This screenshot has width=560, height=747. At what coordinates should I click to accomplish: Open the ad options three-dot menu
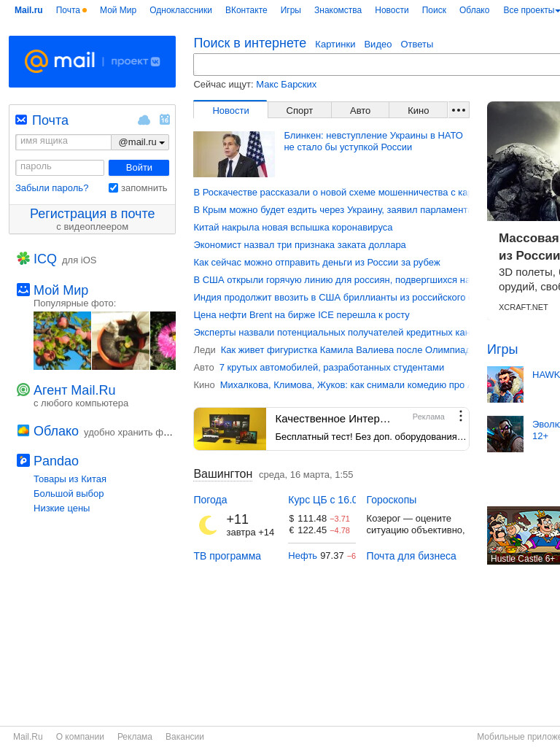pos(461,416)
